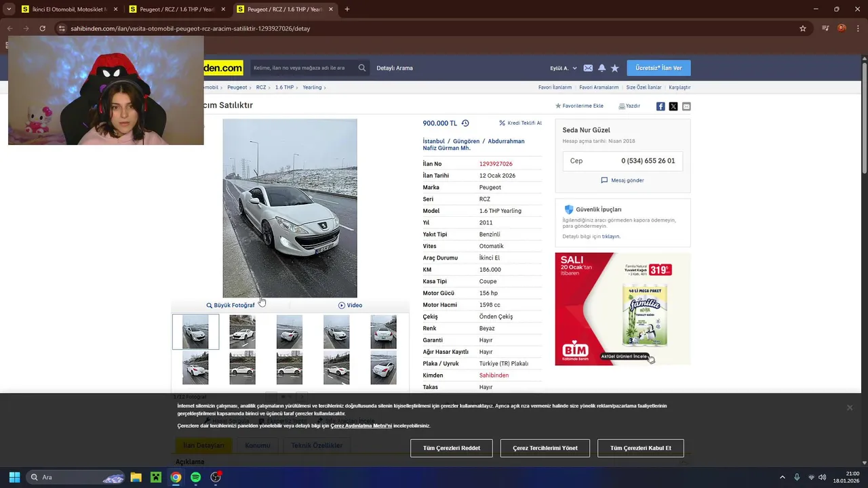Share the listing by email icon
The height and width of the screenshot is (488, 868).
(x=686, y=106)
